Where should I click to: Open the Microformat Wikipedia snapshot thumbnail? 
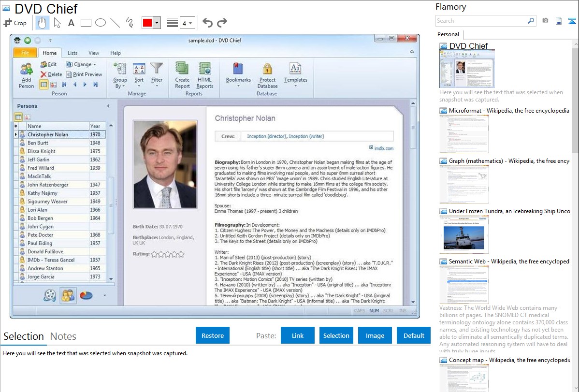pyautogui.click(x=464, y=134)
